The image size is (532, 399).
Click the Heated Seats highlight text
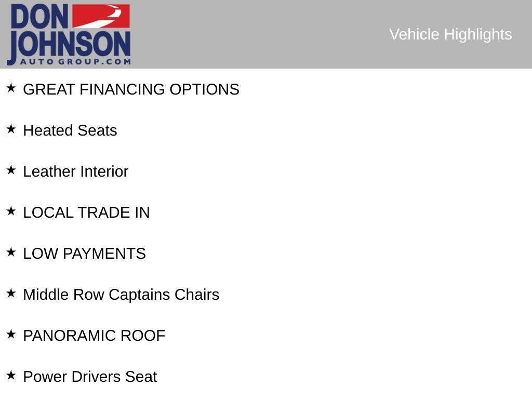click(x=70, y=130)
